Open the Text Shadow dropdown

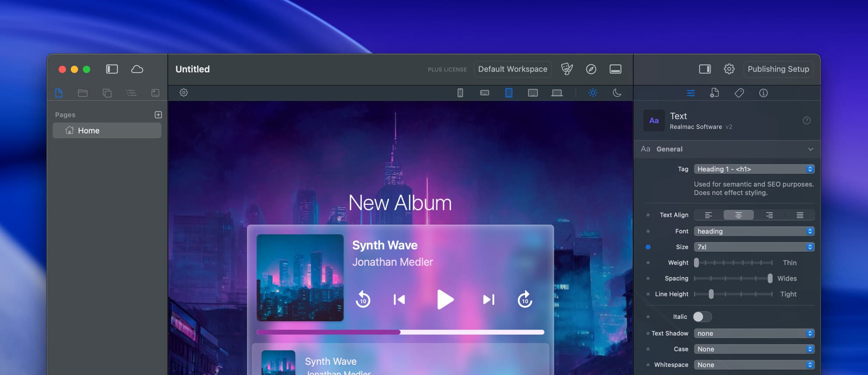click(x=754, y=333)
